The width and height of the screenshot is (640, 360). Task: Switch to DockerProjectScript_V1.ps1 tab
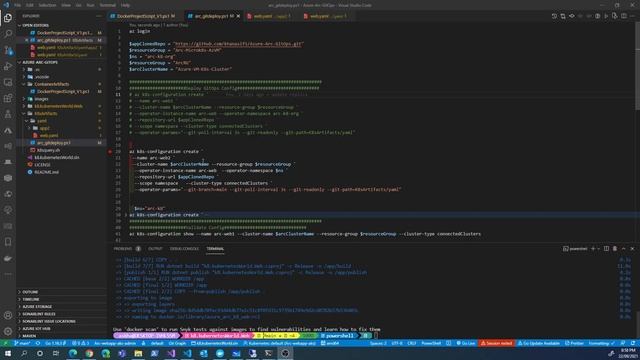(143, 16)
